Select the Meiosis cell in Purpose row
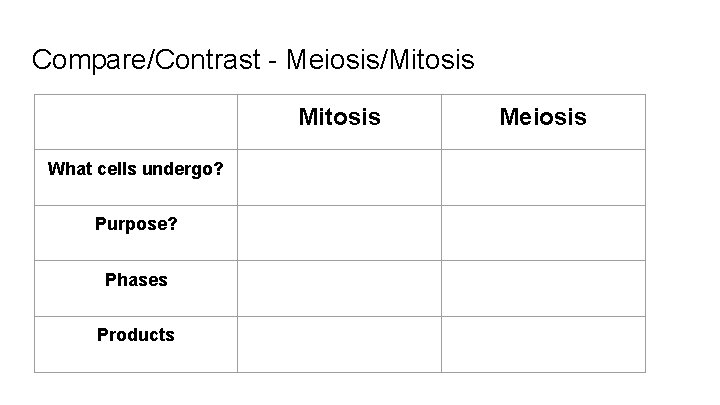The height and width of the screenshot is (405, 720). tap(543, 233)
